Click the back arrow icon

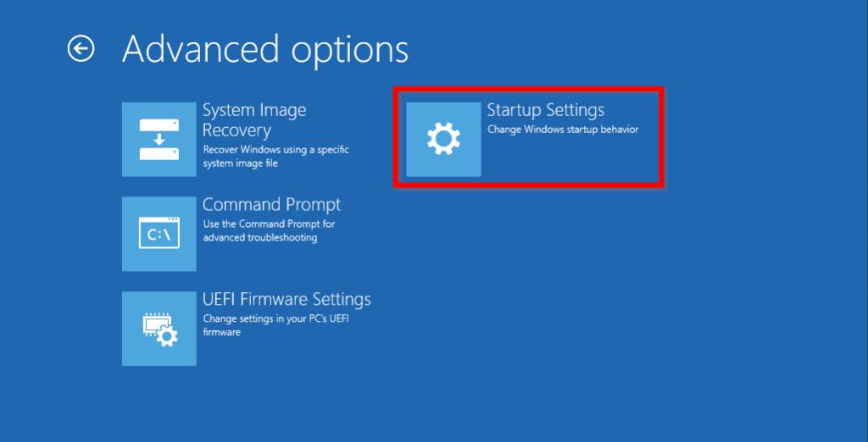pos(81,49)
